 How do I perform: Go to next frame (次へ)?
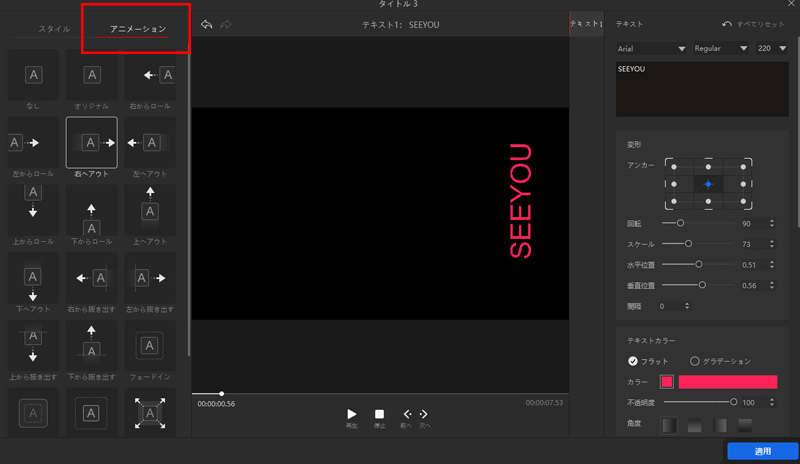(423, 414)
